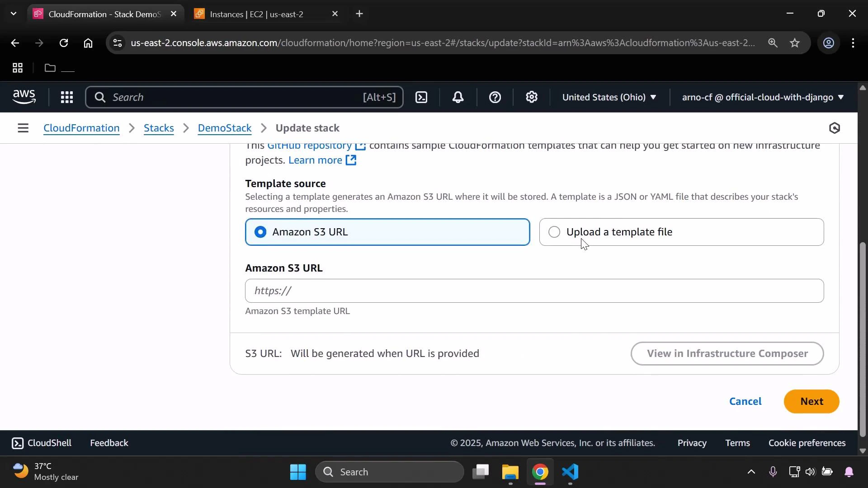Click the CloudShell icon in top navigation
This screenshot has width=868, height=488.
(x=421, y=97)
